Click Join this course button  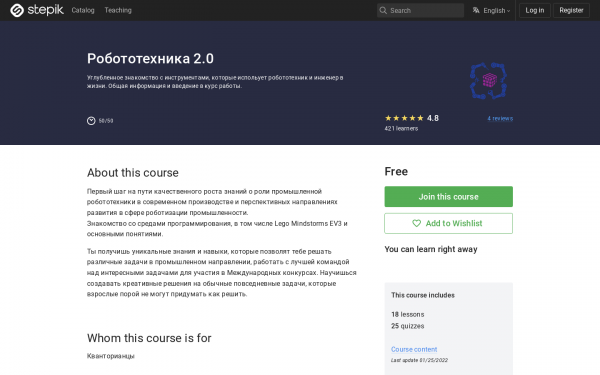[448, 197]
